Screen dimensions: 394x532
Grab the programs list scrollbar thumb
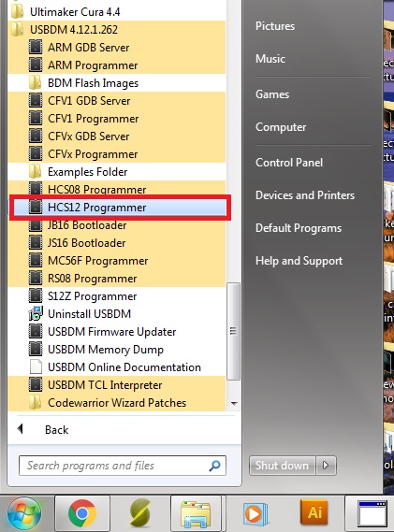point(233,331)
